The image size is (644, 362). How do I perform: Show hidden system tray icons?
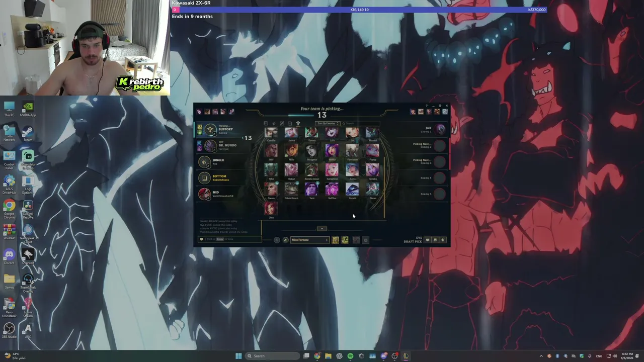pos(541,356)
